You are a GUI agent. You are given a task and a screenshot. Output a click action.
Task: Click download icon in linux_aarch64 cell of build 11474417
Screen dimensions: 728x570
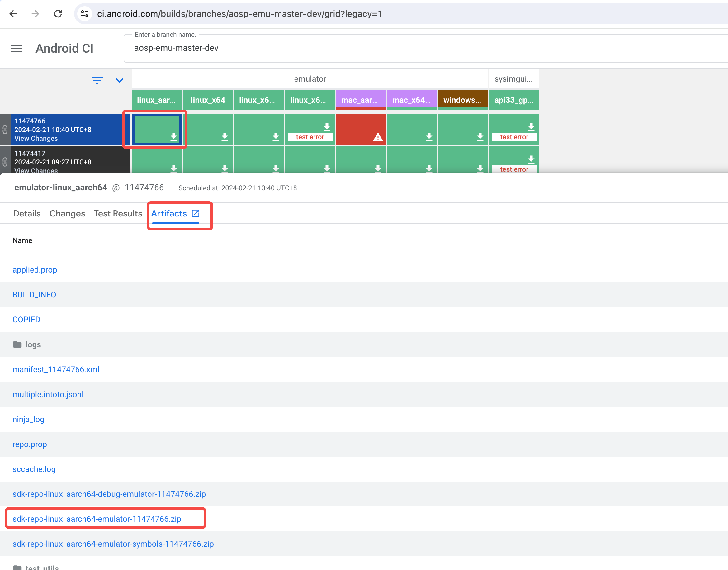[x=173, y=169]
